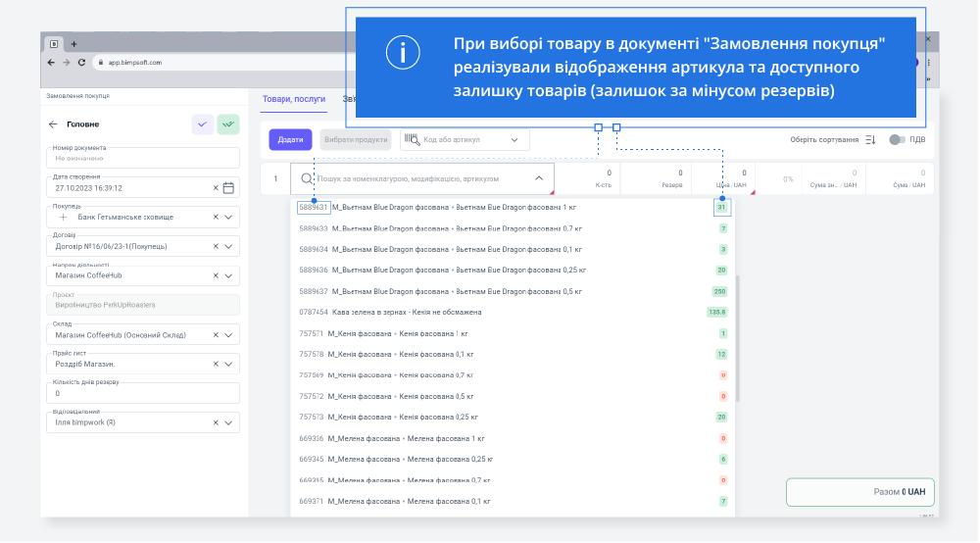Click the back arrow next to Головне

[53, 124]
